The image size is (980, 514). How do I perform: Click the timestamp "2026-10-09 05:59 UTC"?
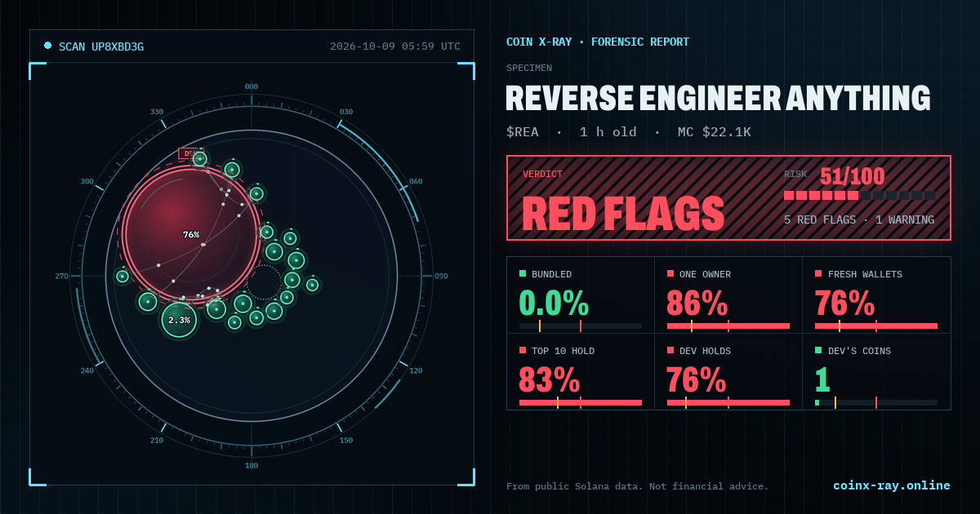point(395,47)
